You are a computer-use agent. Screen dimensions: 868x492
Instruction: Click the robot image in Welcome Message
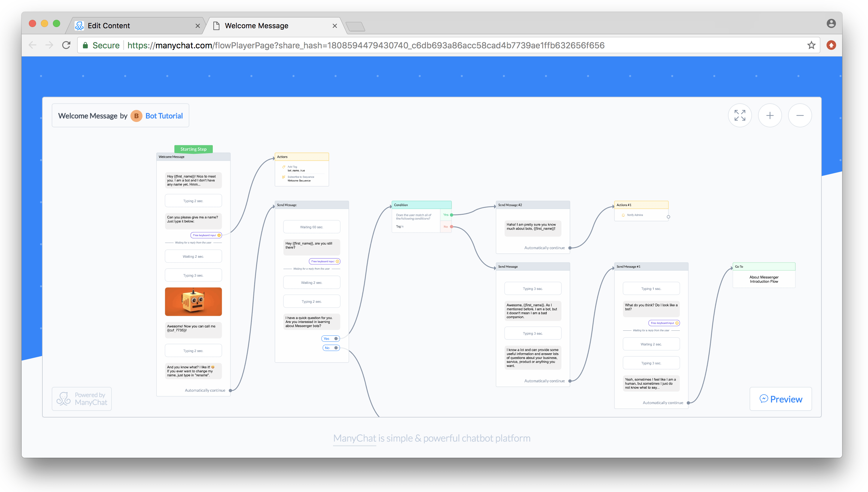click(x=194, y=302)
